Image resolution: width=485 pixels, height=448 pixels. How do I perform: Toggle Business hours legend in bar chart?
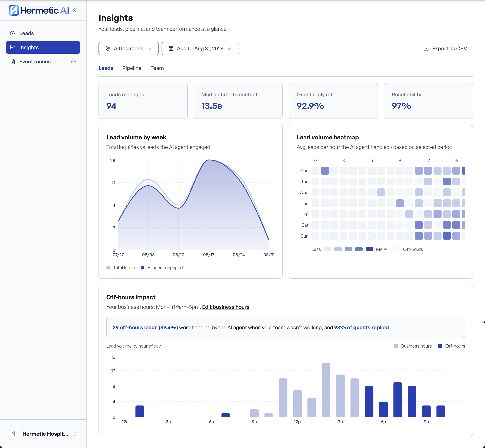413,346
